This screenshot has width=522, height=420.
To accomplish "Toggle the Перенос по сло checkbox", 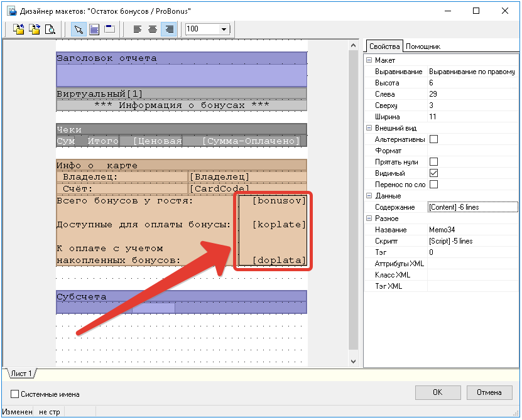I will 433,185.
